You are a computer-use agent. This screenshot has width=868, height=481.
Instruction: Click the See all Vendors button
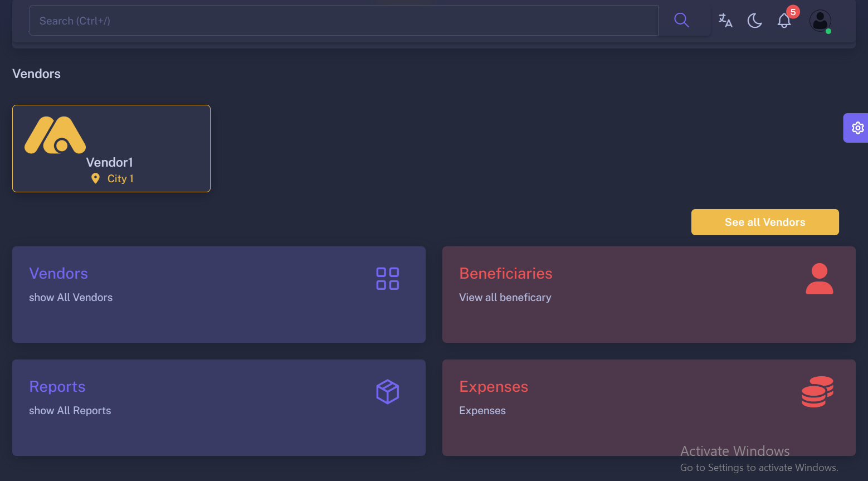point(765,222)
